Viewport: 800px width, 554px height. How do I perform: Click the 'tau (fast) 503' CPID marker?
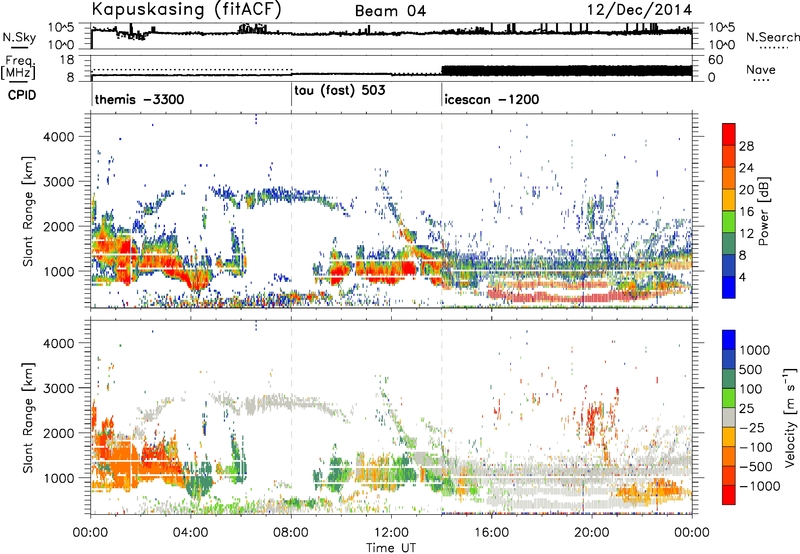pos(340,91)
